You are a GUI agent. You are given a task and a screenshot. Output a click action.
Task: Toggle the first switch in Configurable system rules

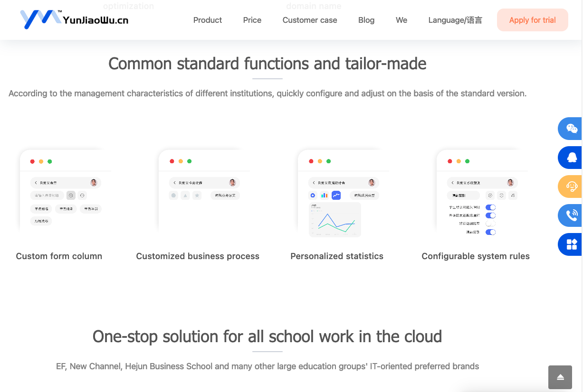tap(490, 207)
